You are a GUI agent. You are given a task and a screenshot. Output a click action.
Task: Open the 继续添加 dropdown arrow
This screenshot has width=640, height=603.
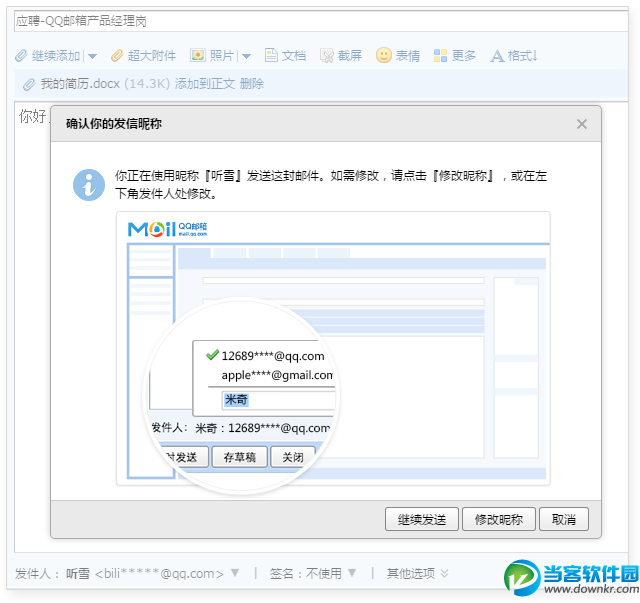pyautogui.click(x=93, y=56)
